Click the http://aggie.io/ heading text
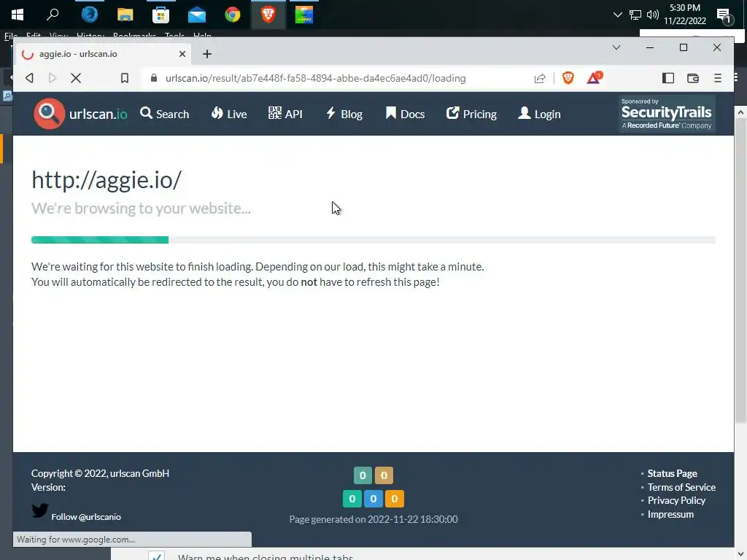 click(107, 179)
